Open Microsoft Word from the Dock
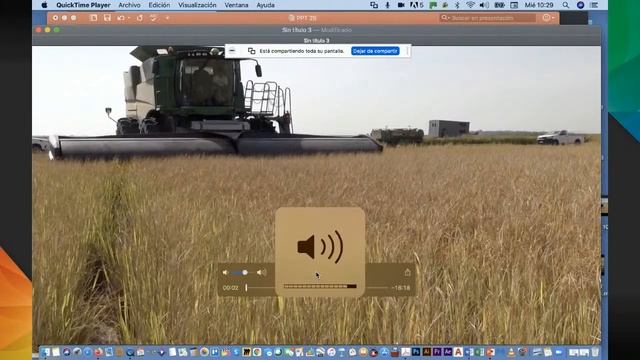640x360 pixels. [469, 352]
